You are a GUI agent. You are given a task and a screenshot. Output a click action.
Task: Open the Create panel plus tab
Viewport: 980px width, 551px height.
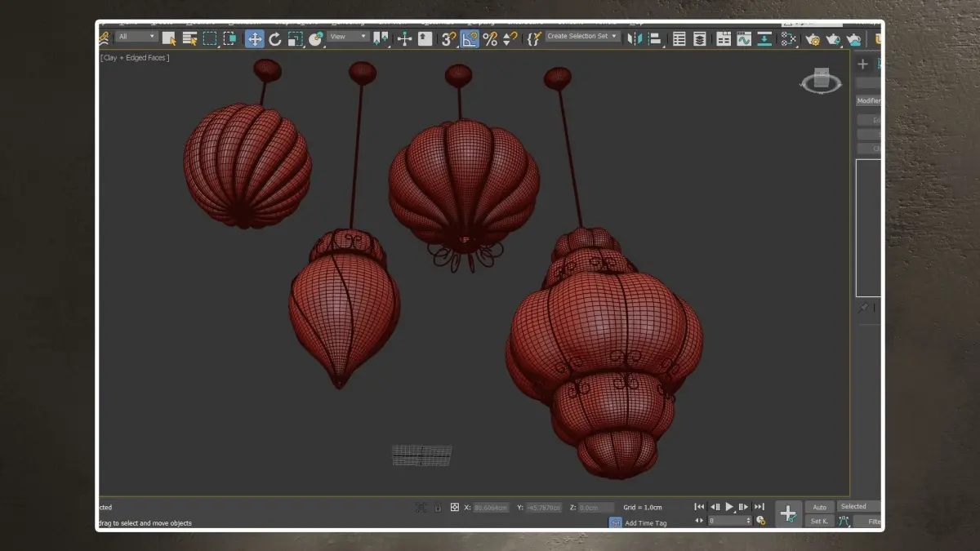tap(862, 64)
